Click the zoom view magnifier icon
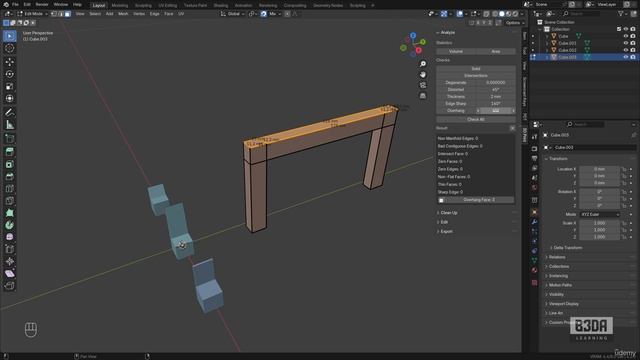640x360 pixels. [423, 64]
